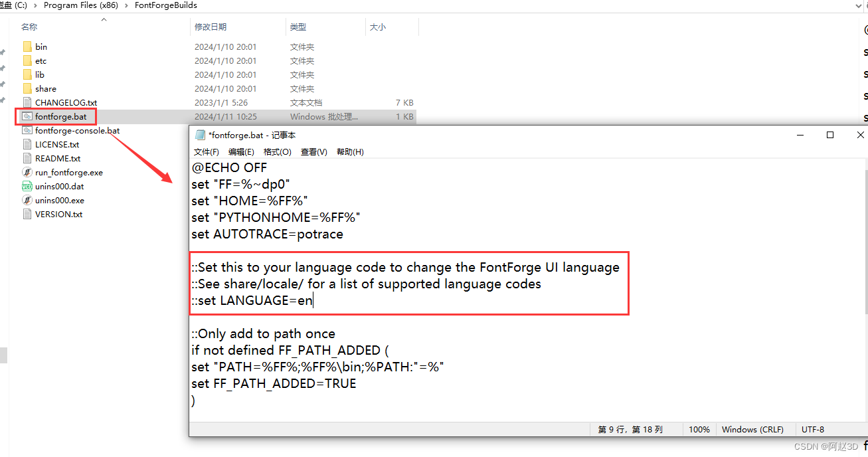Click the CHANGELOG.txt file icon
868x457 pixels.
(27, 102)
